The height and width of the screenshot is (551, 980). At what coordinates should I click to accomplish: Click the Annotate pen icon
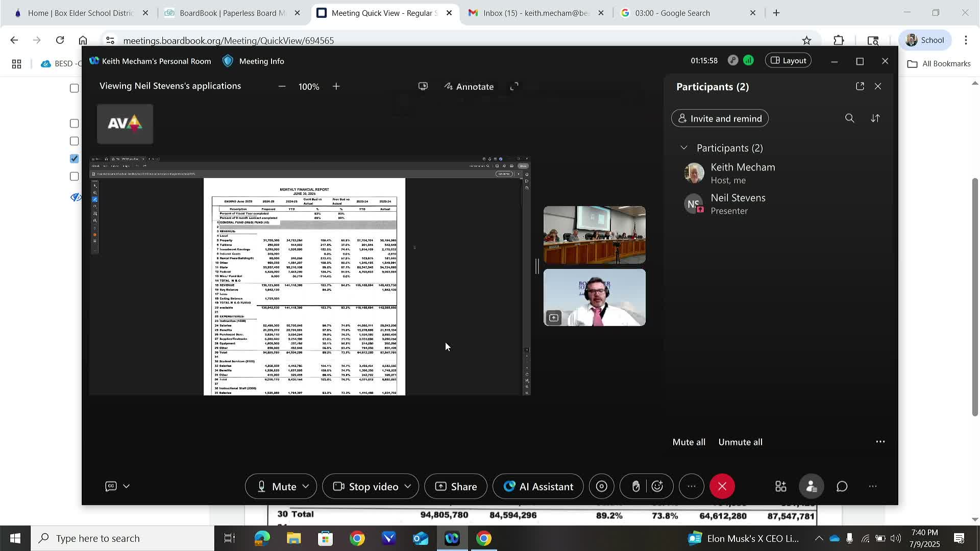(449, 87)
